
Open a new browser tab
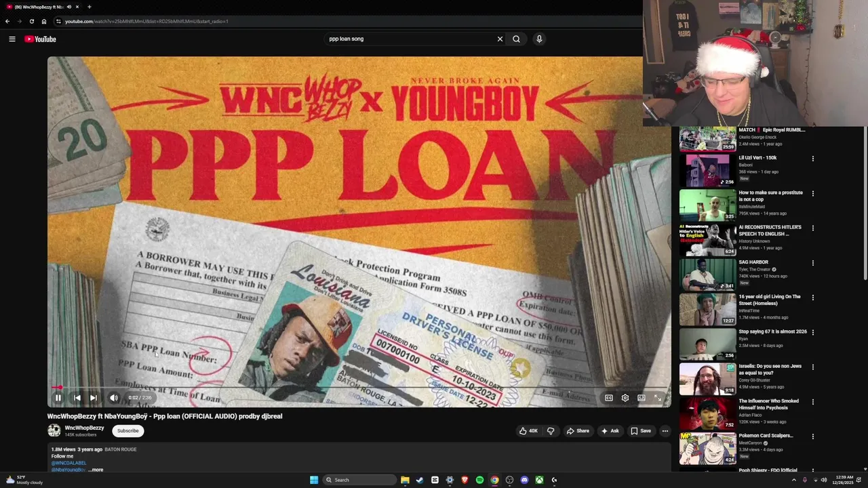point(89,7)
